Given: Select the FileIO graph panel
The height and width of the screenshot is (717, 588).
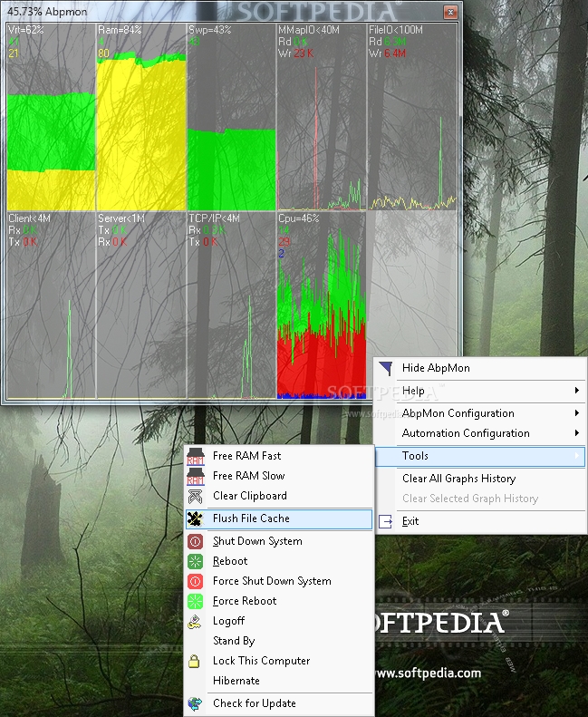Looking at the screenshot, I should pos(412,117).
